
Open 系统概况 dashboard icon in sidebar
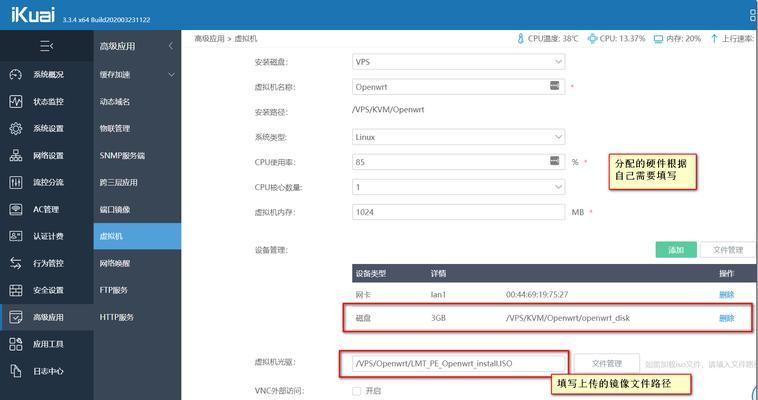[x=15, y=74]
